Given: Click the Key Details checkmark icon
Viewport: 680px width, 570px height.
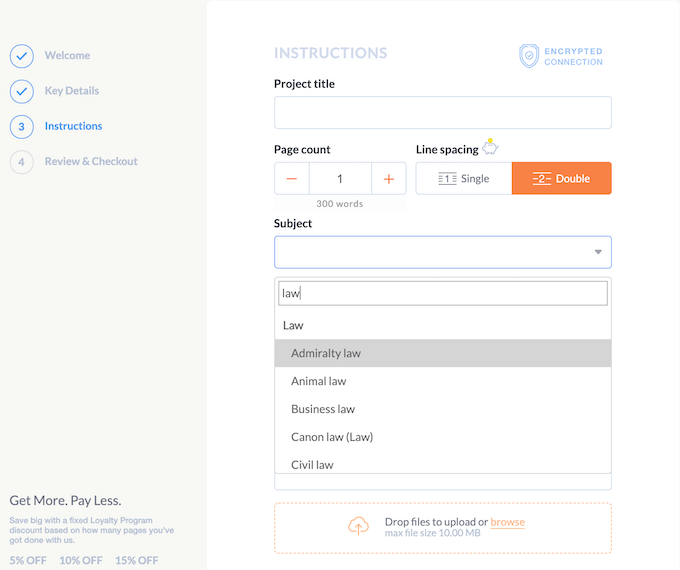Looking at the screenshot, I should (22, 91).
